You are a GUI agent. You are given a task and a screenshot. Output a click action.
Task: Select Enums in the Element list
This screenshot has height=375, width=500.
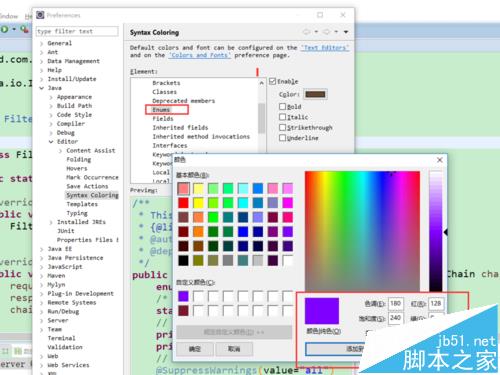(x=161, y=110)
